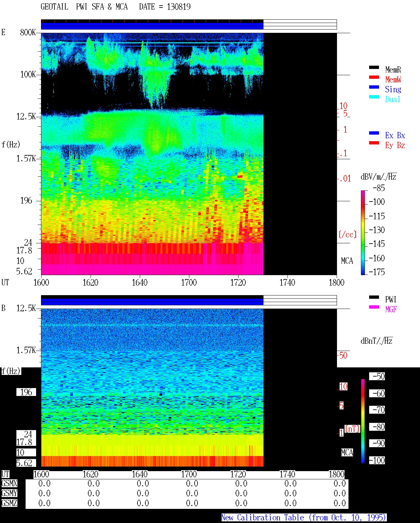Screen dimensions: 420x523
Task: Select the 100K frequency axis label
Action: [28, 75]
